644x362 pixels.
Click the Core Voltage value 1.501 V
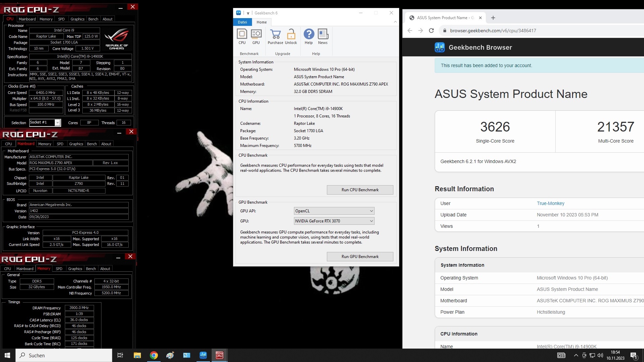click(x=88, y=48)
